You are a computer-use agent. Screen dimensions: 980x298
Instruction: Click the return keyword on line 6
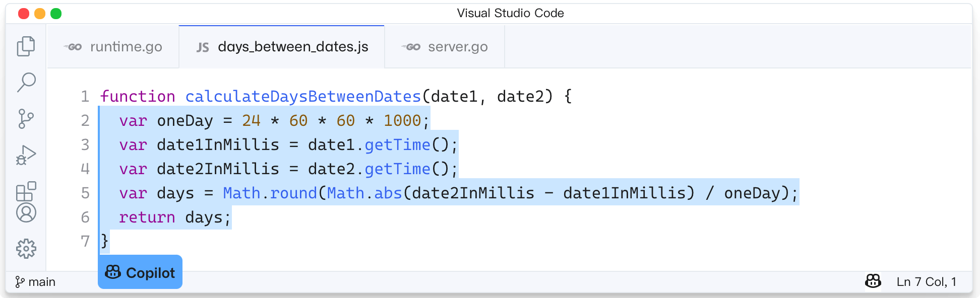147,217
